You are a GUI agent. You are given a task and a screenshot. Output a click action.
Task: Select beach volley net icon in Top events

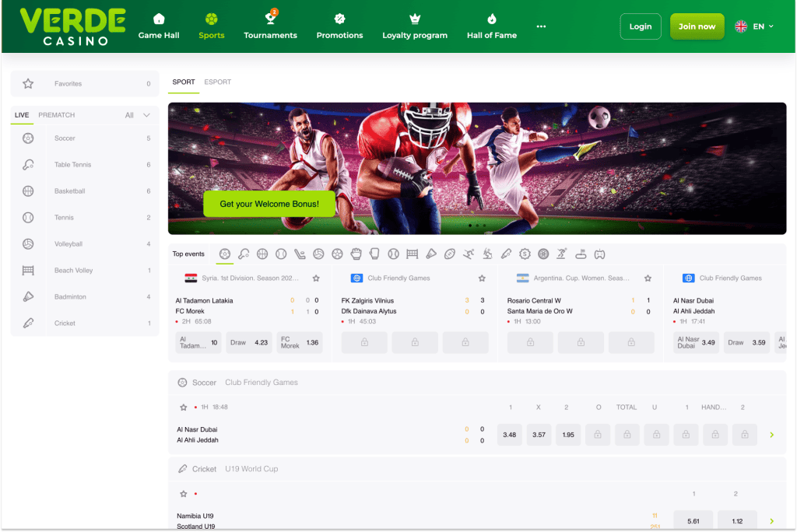pyautogui.click(x=413, y=254)
